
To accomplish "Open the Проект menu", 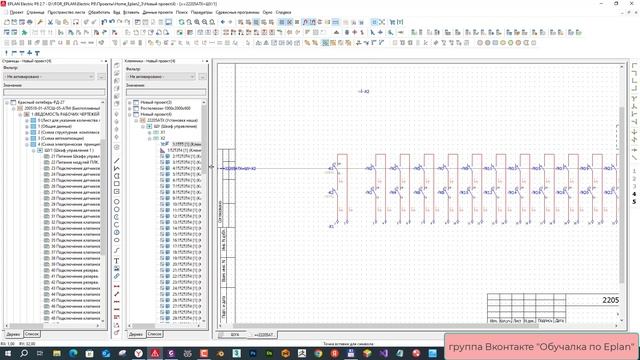I will click(x=16, y=12).
